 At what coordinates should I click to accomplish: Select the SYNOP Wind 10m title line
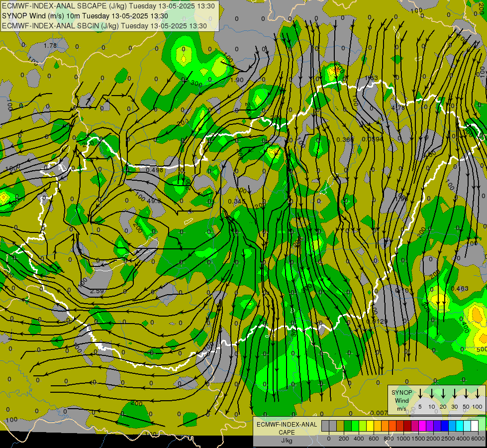pyautogui.click(x=85, y=16)
